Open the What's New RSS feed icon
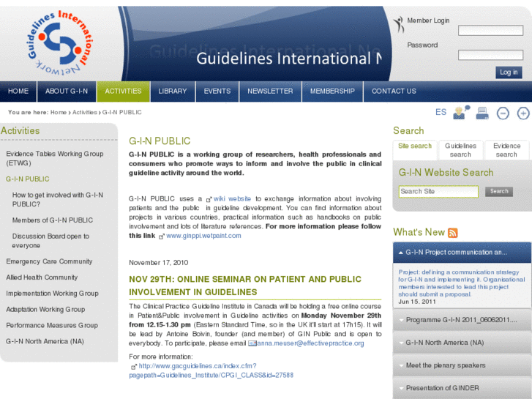 pyautogui.click(x=453, y=233)
